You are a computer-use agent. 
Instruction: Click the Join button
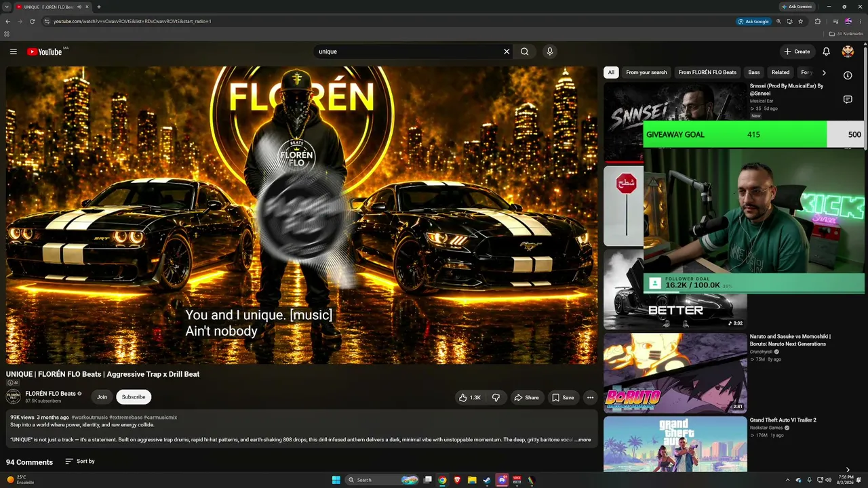pyautogui.click(x=102, y=397)
